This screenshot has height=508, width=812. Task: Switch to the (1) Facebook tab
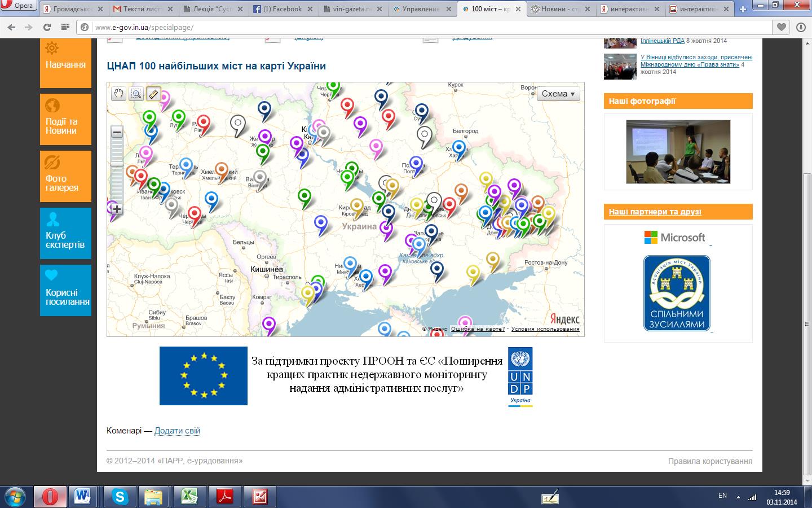pos(283,9)
